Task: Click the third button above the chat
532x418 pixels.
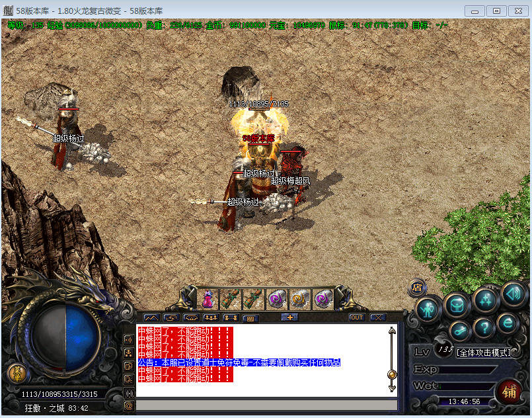Action: [x=192, y=318]
